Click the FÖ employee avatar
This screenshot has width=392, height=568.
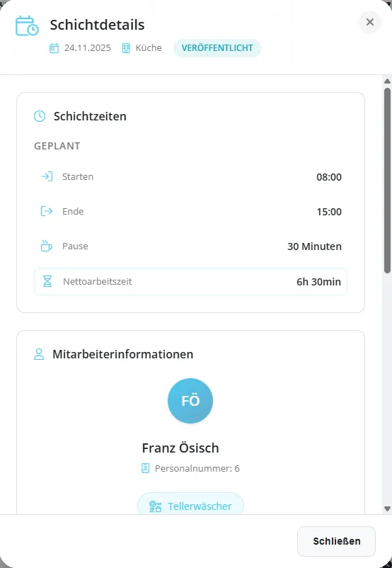190,401
